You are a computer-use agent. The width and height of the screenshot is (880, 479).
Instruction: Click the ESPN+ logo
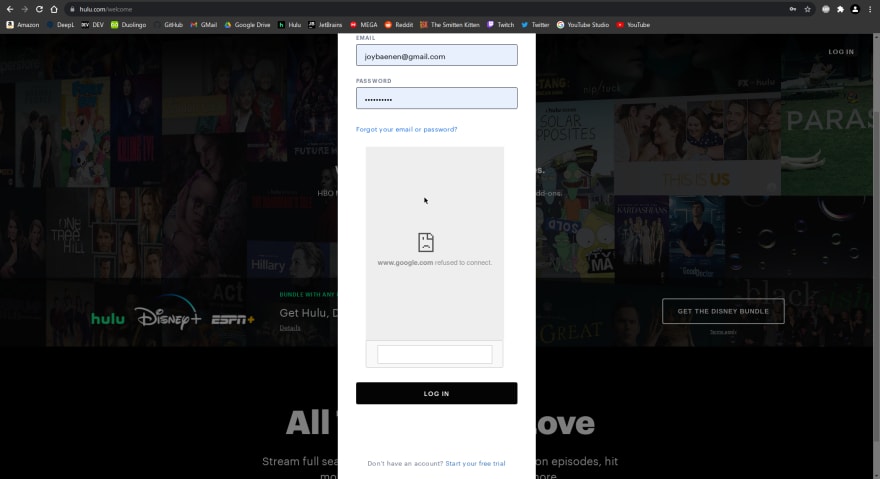pyautogui.click(x=233, y=320)
